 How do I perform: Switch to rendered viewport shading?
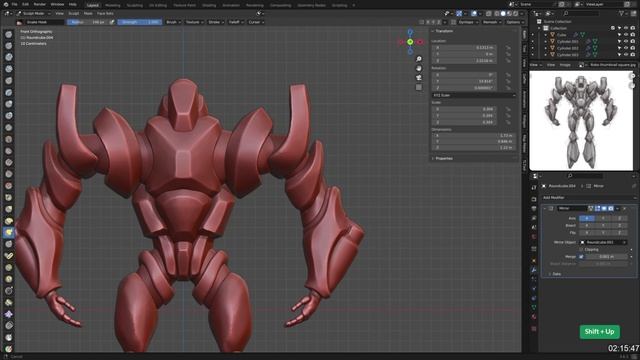[516, 13]
